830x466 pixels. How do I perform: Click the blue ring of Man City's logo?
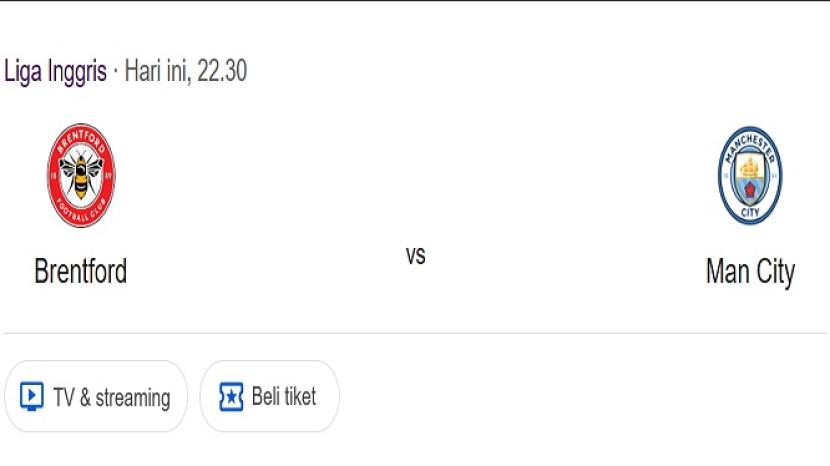click(723, 176)
